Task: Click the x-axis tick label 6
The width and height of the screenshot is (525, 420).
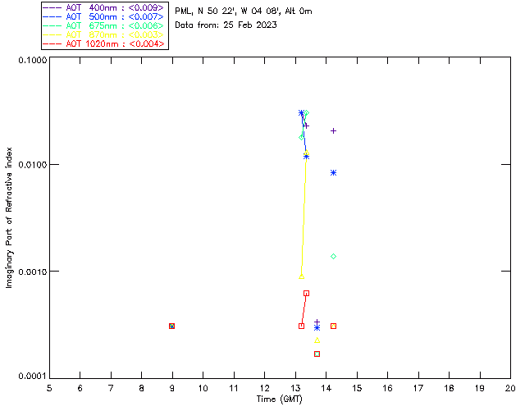Action: (x=80, y=388)
